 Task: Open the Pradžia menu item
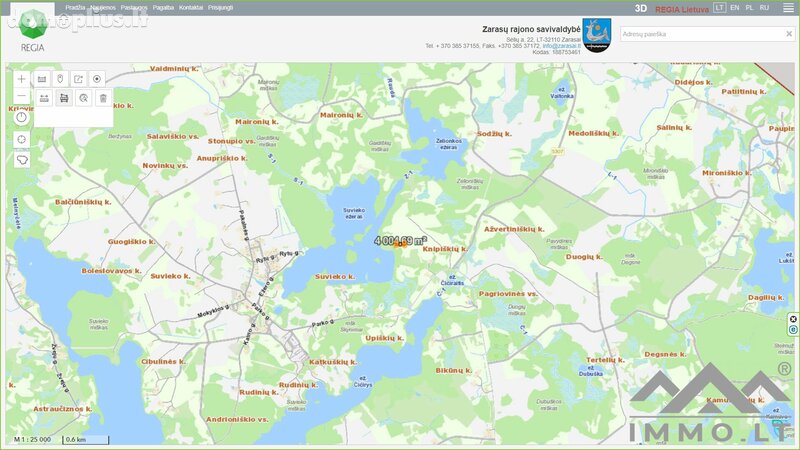(x=76, y=8)
